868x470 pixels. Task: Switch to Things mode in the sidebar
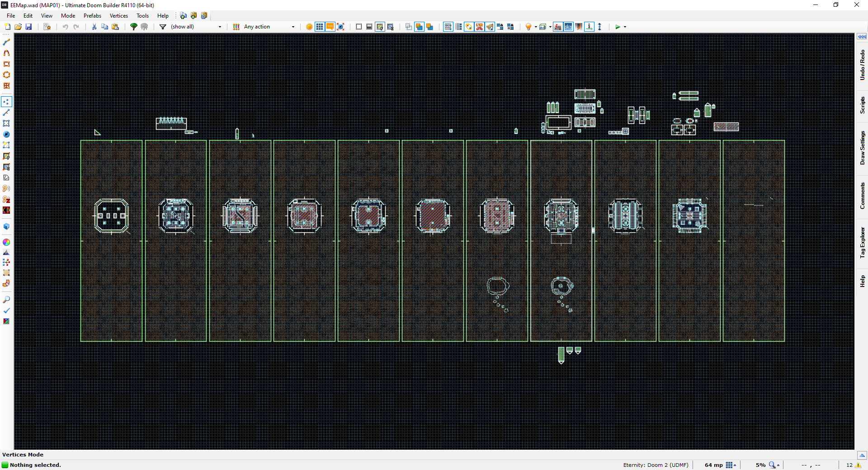click(6, 134)
